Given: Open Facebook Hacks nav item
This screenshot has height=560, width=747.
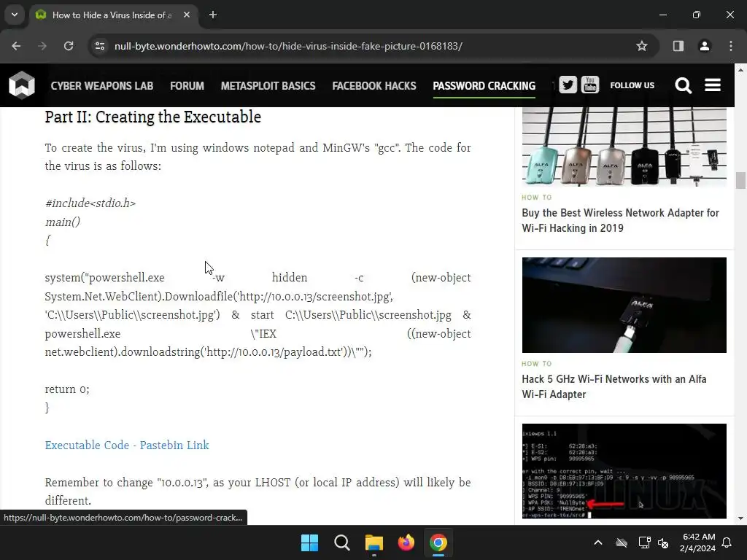Looking at the screenshot, I should click(374, 86).
